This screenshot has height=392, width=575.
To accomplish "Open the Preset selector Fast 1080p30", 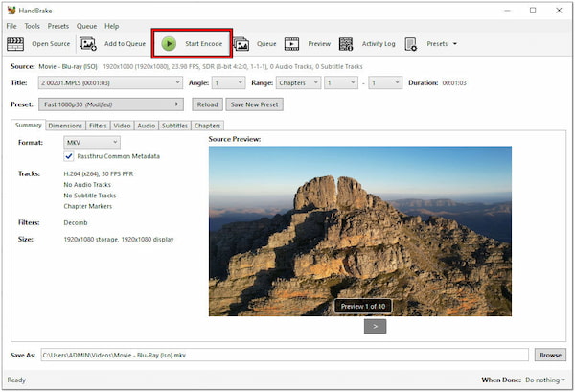I will tap(111, 104).
